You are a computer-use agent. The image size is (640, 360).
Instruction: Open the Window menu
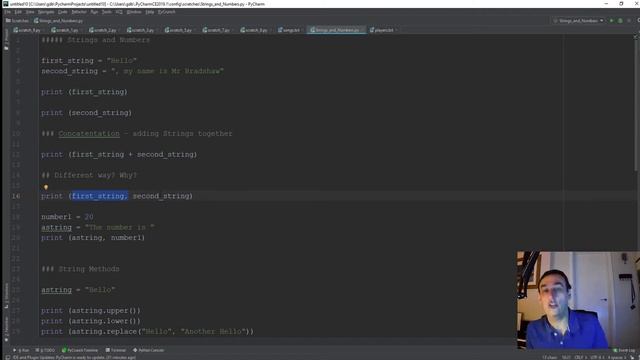coord(133,12)
